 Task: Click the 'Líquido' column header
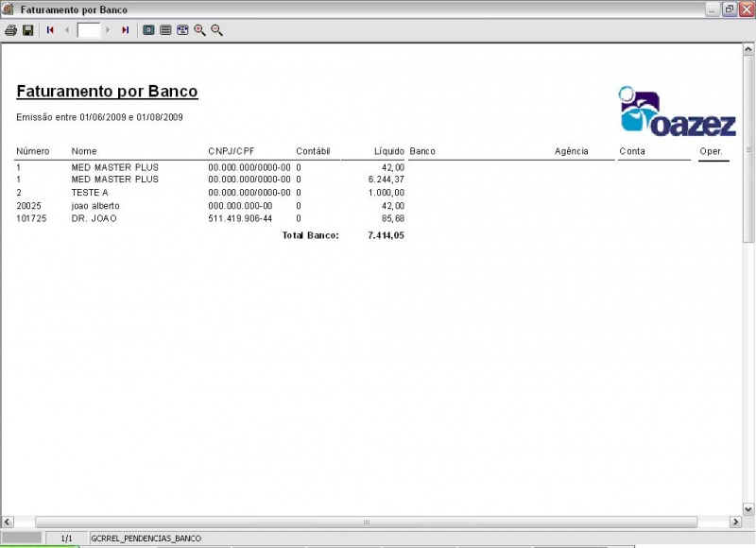[389, 151]
